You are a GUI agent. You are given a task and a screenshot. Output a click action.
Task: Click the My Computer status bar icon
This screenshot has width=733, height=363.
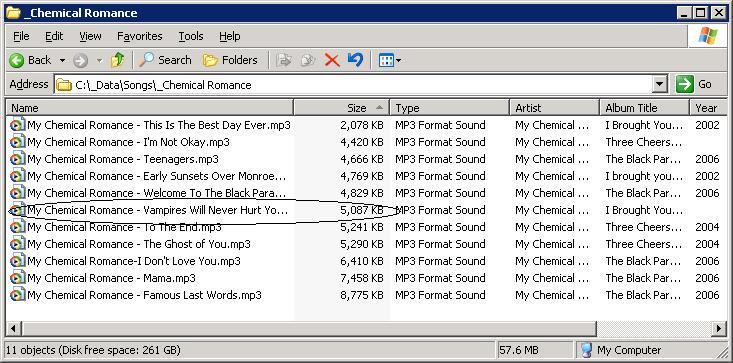[586, 350]
